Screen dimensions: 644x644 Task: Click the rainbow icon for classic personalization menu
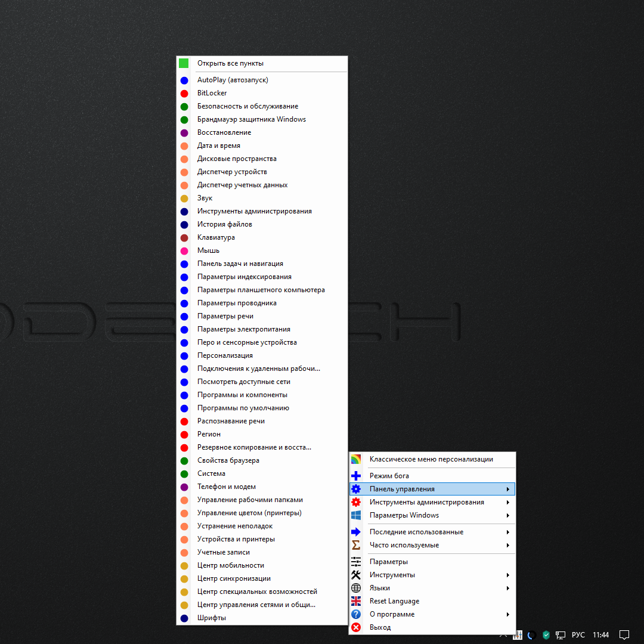[356, 459]
